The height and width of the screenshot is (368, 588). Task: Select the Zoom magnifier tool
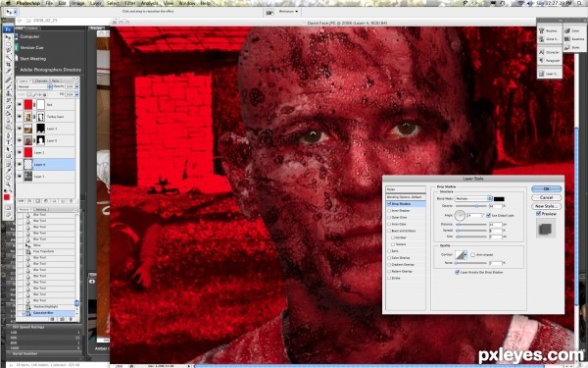8,184
